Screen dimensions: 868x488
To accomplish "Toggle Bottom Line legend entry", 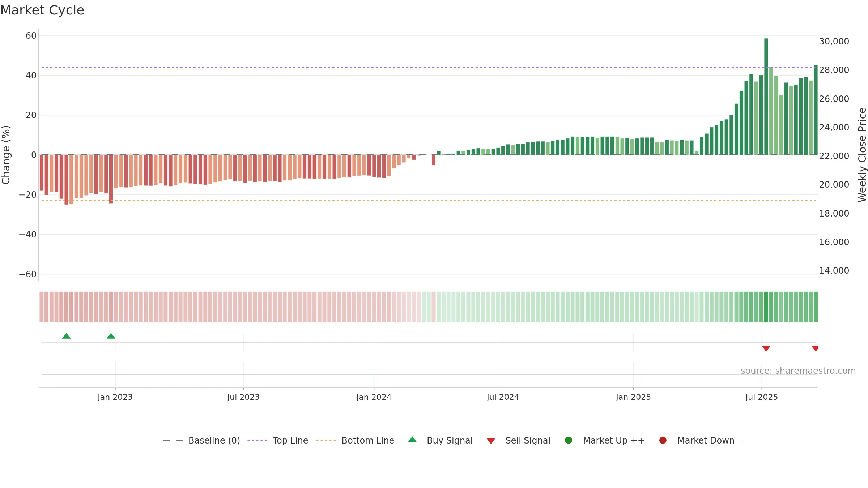I will (x=355, y=440).
